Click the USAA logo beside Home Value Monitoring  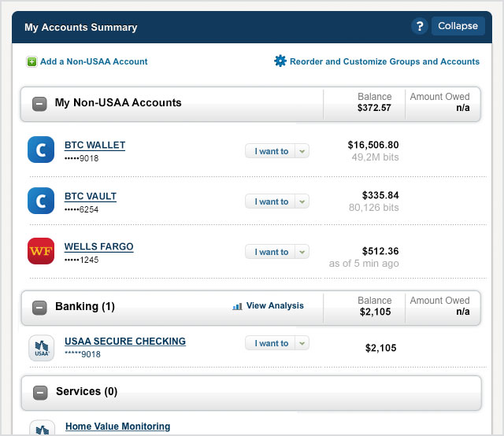pyautogui.click(x=42, y=428)
